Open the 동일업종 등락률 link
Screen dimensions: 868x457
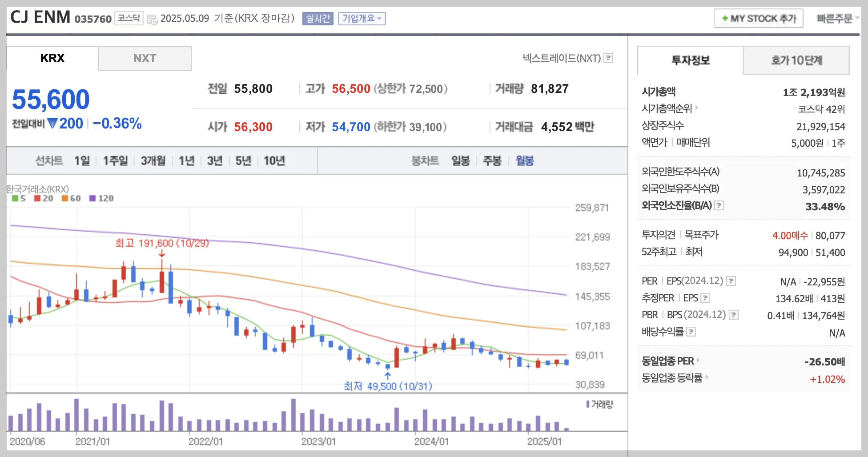pos(672,378)
